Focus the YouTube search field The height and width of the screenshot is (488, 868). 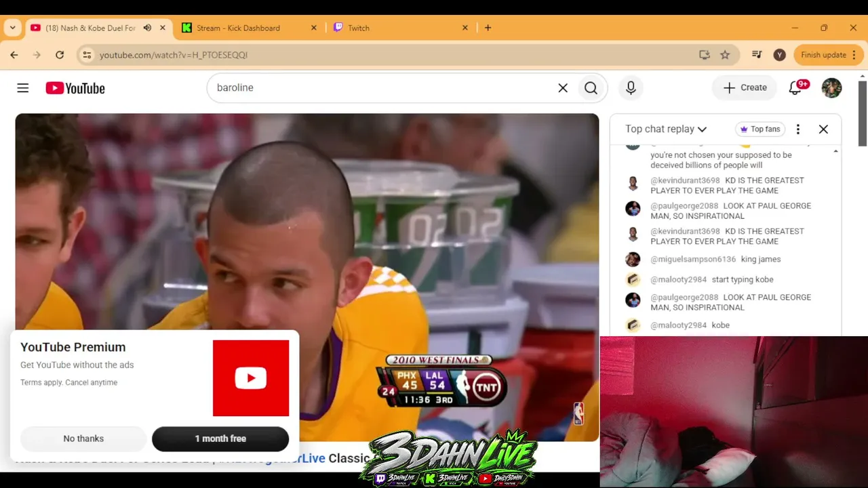point(383,88)
